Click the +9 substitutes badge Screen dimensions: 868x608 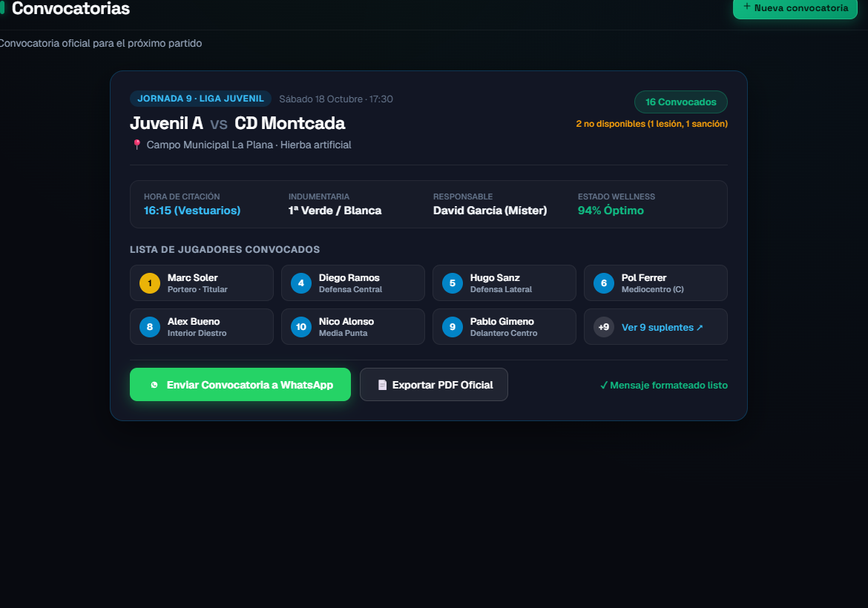(x=604, y=327)
